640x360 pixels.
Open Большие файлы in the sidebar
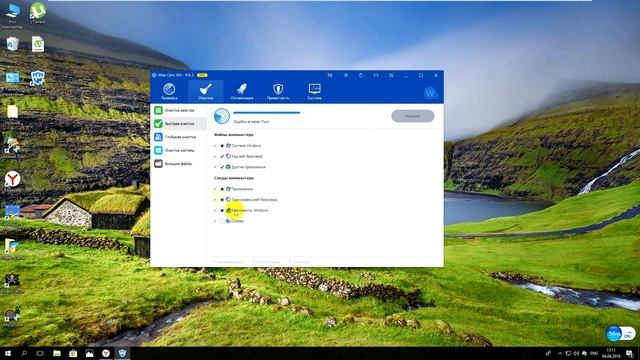pos(179,164)
